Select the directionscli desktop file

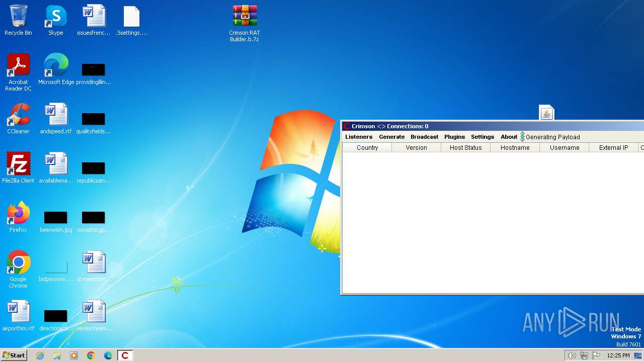click(56, 320)
